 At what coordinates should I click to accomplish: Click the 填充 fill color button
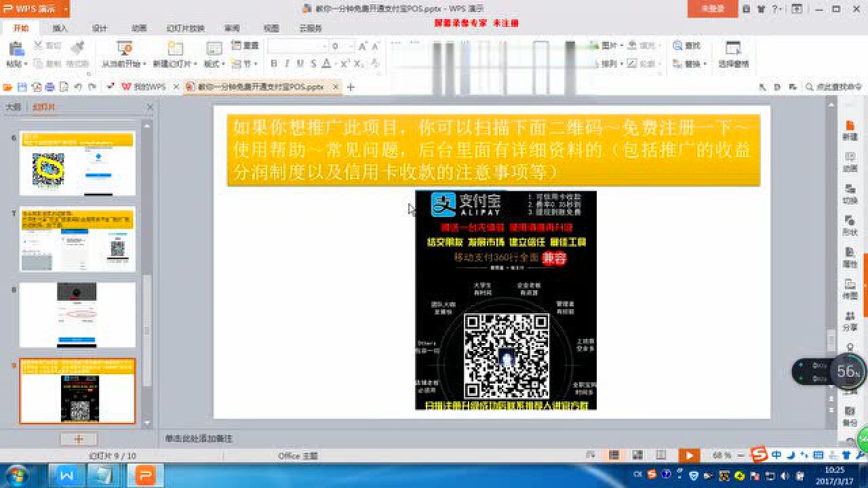[x=643, y=45]
